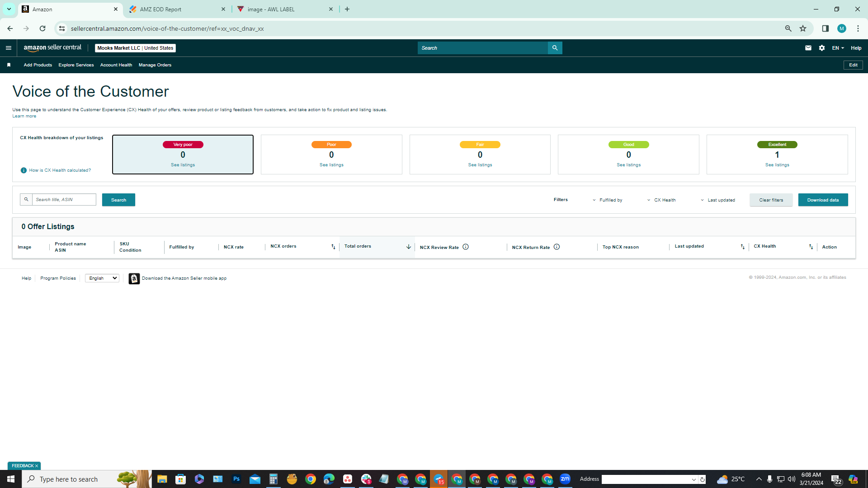See listings under Poor card

coord(331,165)
